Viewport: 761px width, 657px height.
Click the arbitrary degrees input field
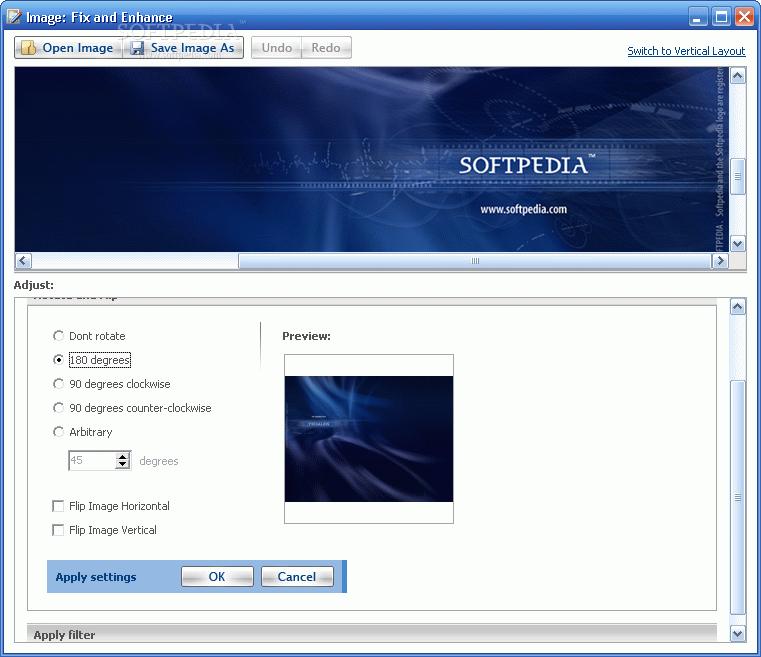92,460
